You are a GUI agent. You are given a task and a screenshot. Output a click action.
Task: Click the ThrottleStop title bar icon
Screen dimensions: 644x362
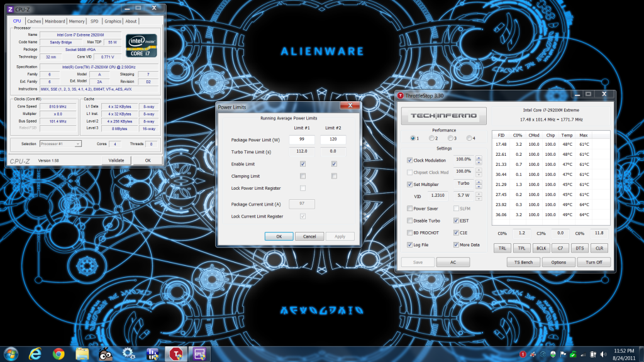pos(401,96)
